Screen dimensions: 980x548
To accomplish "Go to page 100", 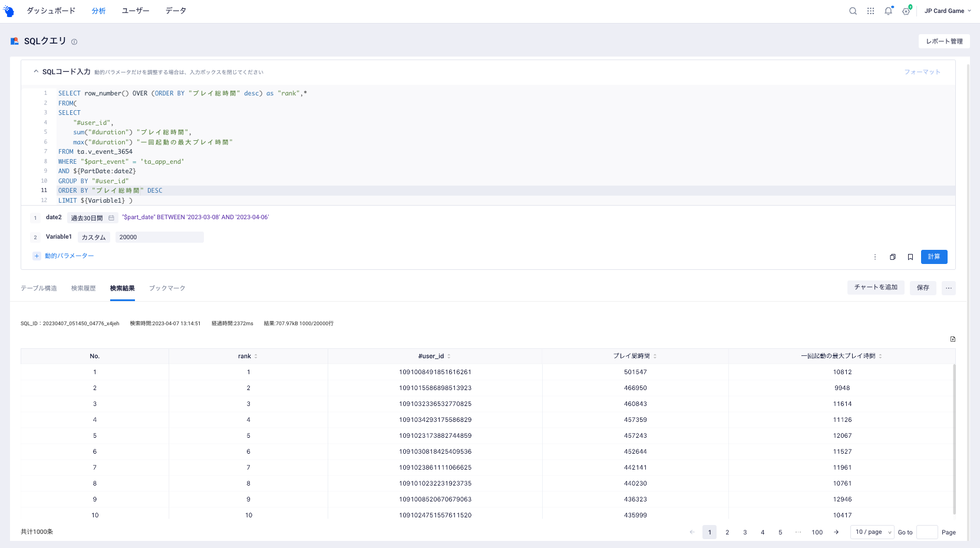I will point(817,532).
